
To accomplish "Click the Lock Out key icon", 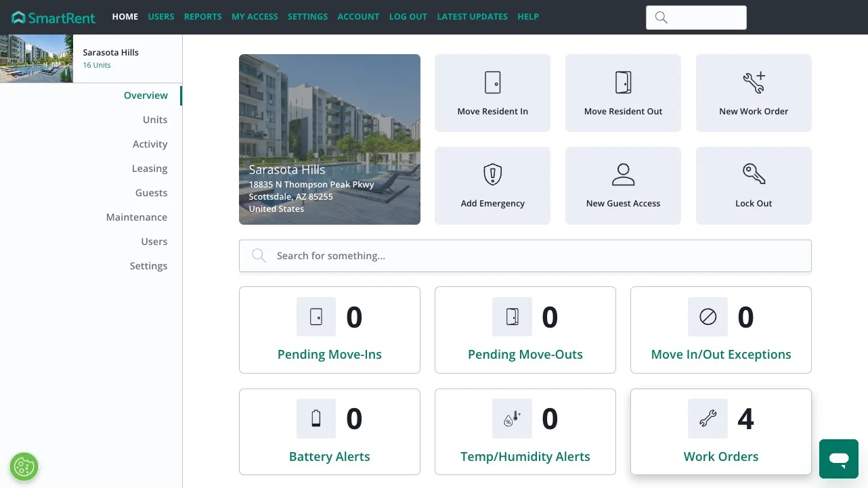I will tap(754, 175).
